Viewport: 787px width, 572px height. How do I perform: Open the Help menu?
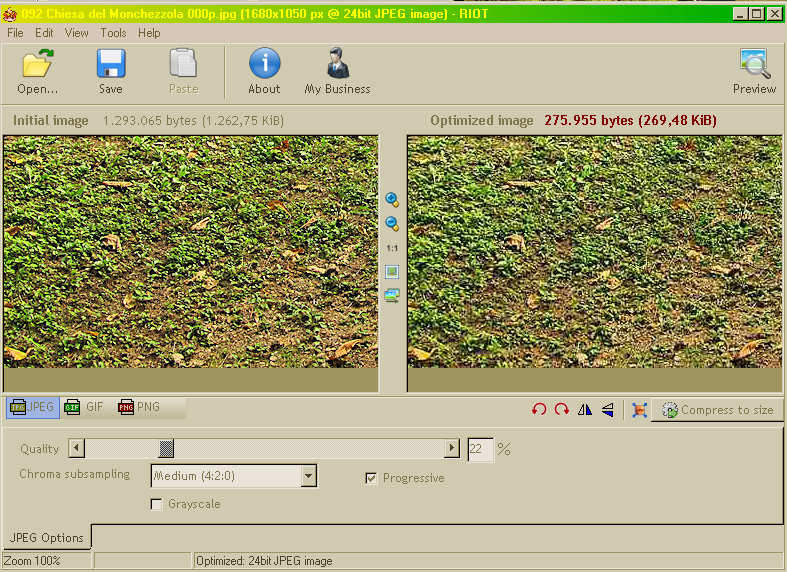pos(149,33)
